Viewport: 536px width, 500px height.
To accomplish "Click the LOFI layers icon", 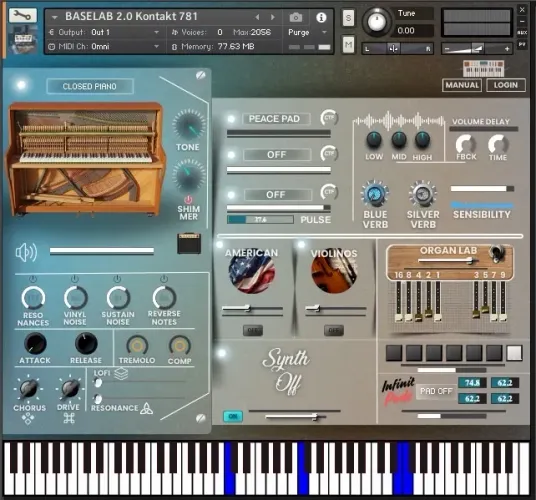I will coord(121,373).
